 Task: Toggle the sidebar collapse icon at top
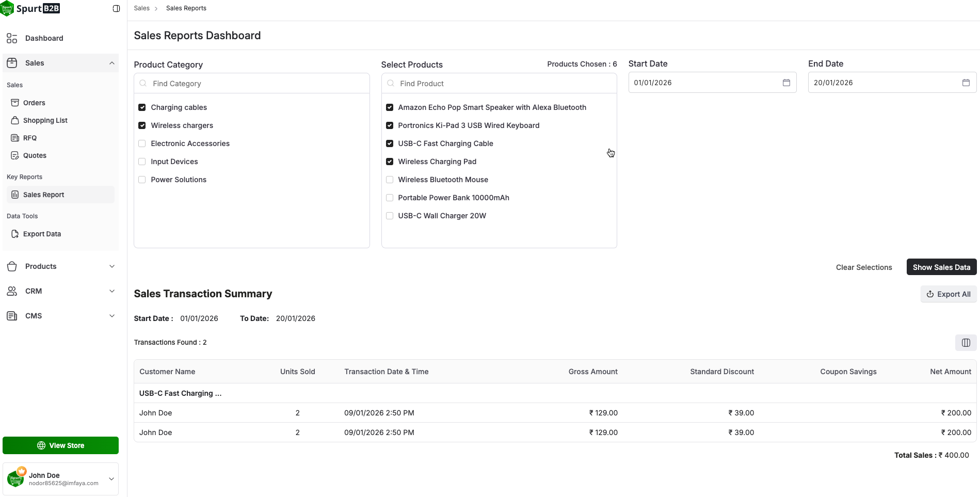tap(116, 8)
